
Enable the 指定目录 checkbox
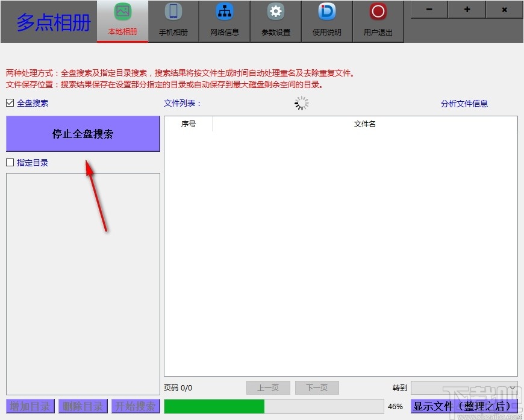pos(9,162)
